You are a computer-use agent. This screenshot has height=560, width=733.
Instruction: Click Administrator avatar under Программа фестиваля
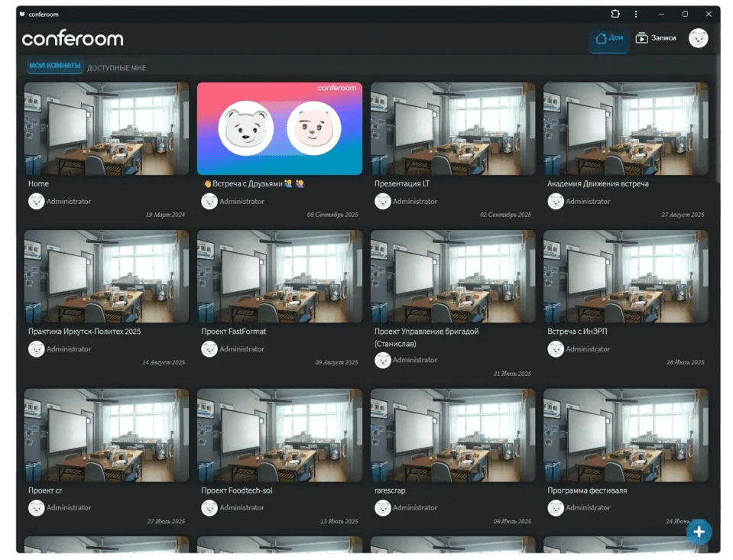point(556,507)
